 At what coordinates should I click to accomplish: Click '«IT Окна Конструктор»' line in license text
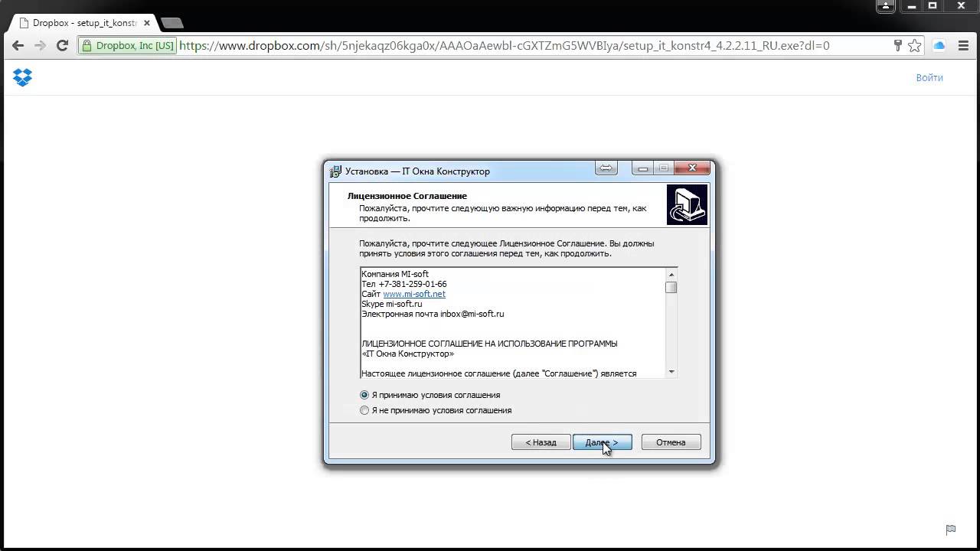(407, 354)
